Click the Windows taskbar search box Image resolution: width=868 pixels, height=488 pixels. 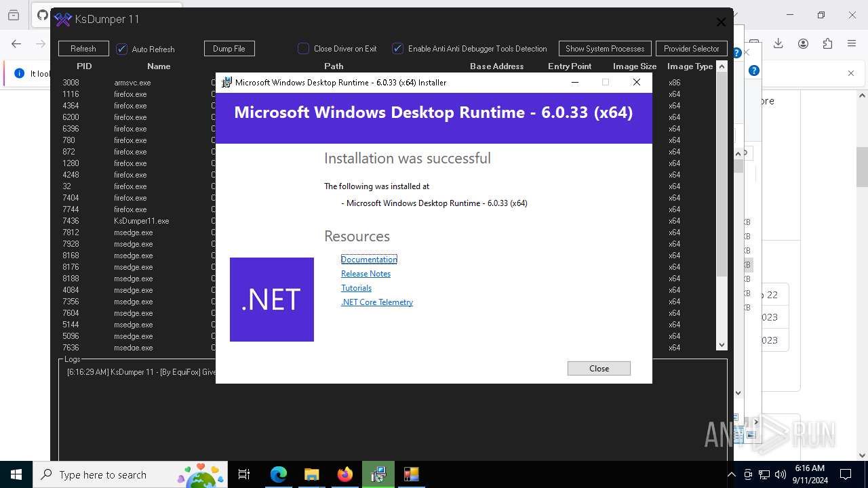[x=129, y=474]
